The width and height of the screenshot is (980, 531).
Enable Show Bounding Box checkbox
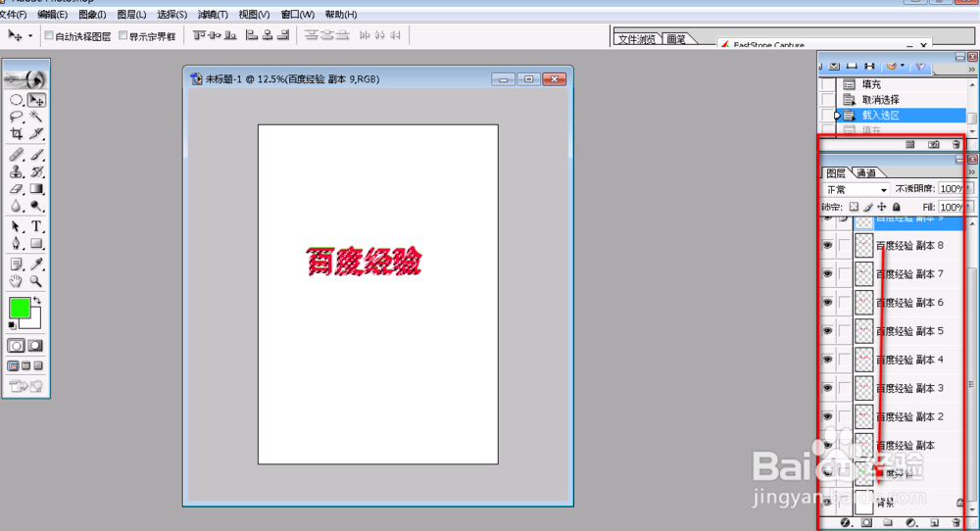click(123, 35)
